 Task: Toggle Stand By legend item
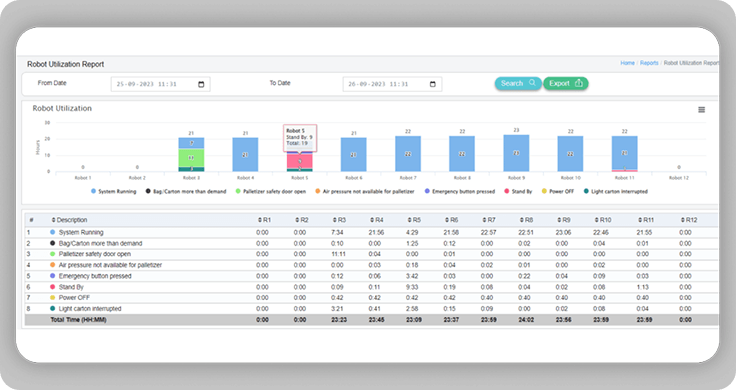tap(518, 191)
